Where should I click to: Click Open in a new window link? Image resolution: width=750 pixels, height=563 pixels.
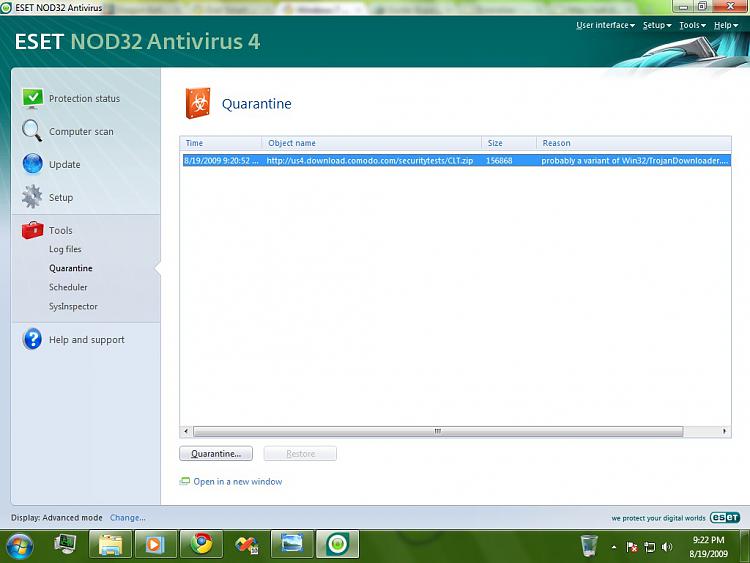pyautogui.click(x=238, y=482)
